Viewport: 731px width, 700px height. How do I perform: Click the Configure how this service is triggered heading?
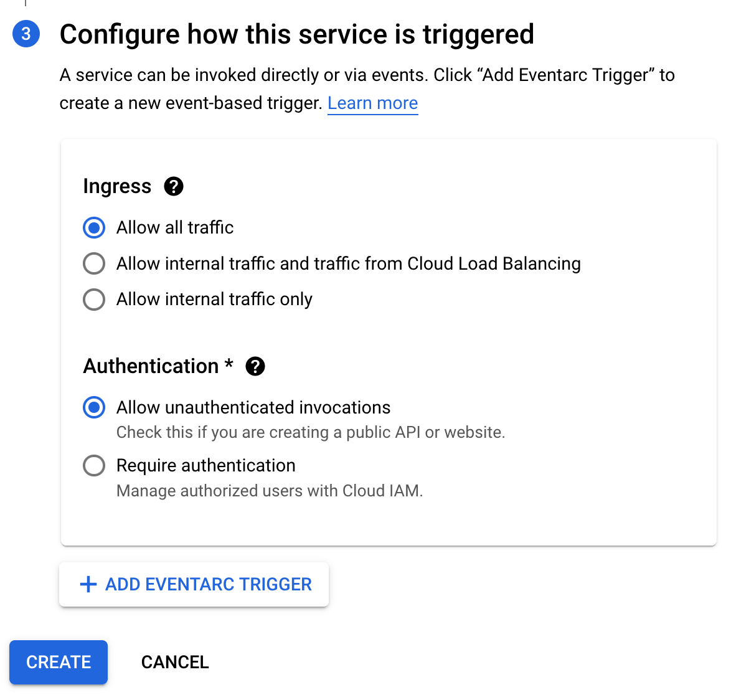coord(296,34)
